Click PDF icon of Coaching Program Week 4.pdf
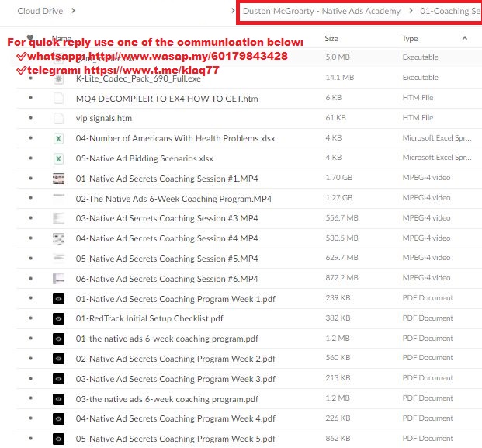This screenshot has width=482, height=448. [58, 418]
